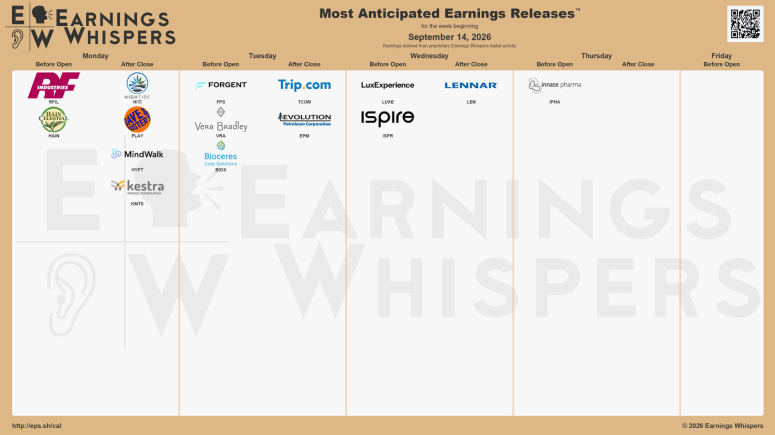Image resolution: width=775 pixels, height=435 pixels.
Task: Click Wednesday's Before Open subheading
Action: click(388, 64)
